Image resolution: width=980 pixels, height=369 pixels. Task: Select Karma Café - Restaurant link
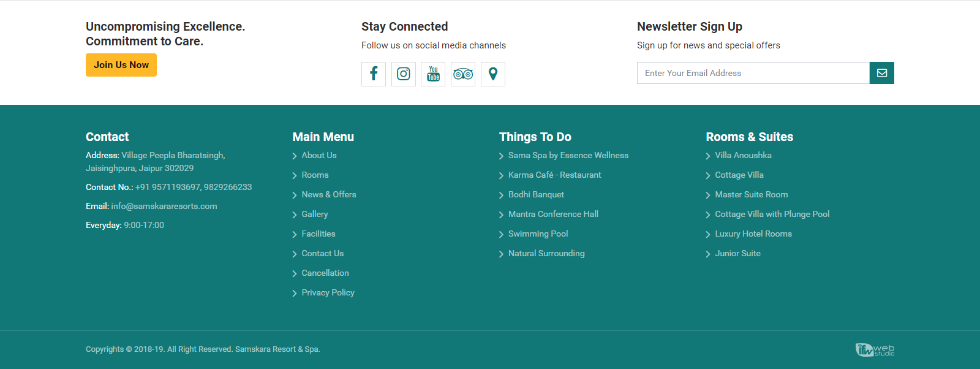554,175
